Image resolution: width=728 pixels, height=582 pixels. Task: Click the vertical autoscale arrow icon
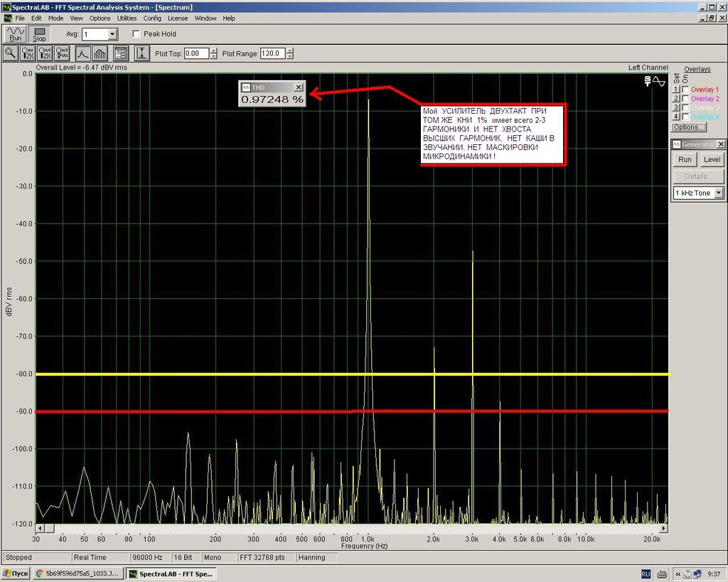142,53
